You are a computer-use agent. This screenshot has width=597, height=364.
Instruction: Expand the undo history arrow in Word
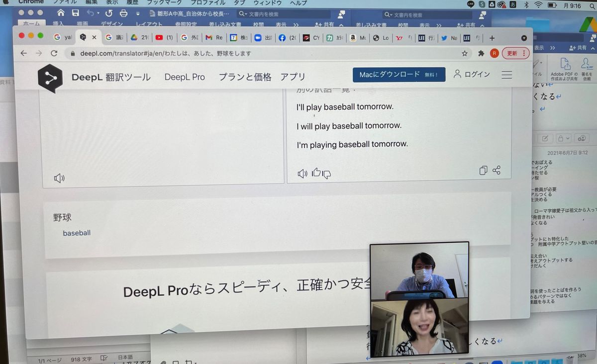coord(98,13)
